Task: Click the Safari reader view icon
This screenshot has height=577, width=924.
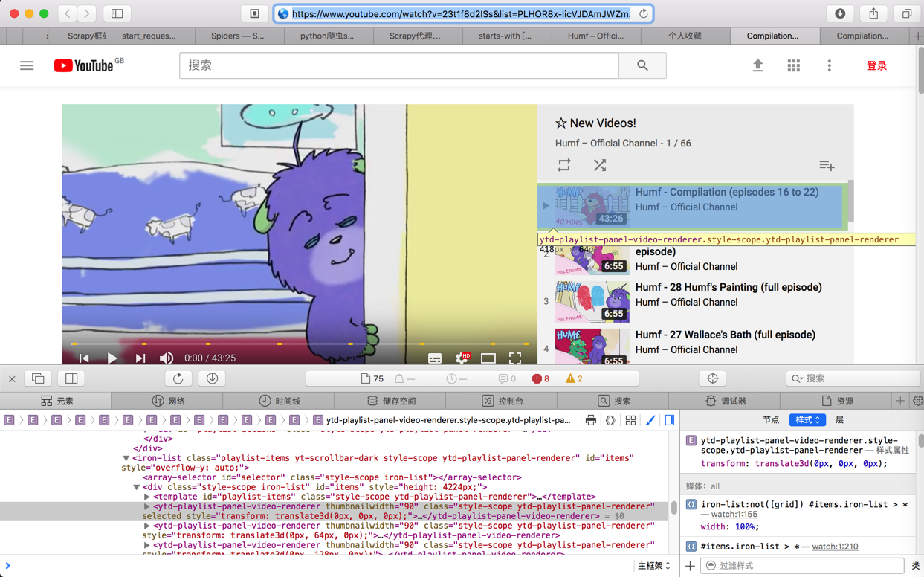Action: (254, 13)
